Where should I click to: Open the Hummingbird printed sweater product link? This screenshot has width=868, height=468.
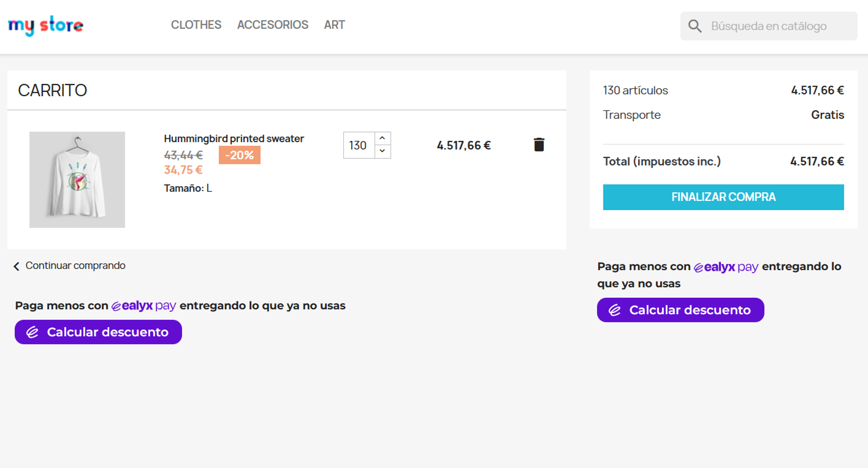(234, 138)
